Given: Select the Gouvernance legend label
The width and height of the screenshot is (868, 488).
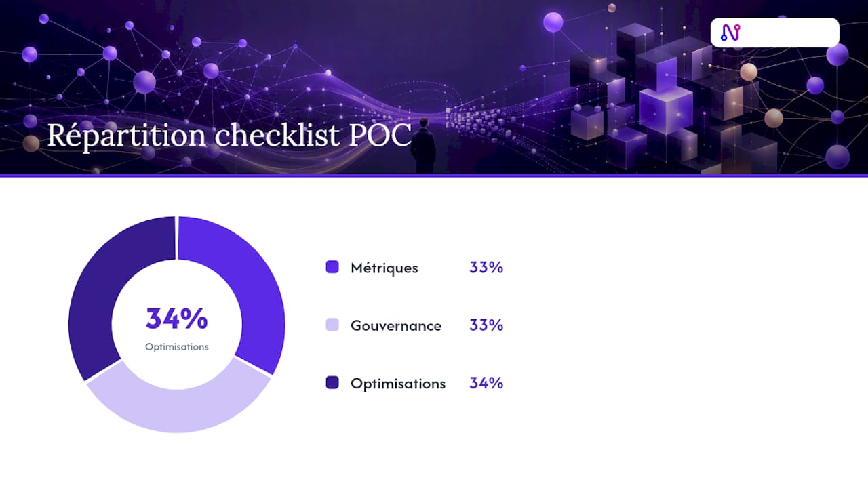Looking at the screenshot, I should (396, 325).
